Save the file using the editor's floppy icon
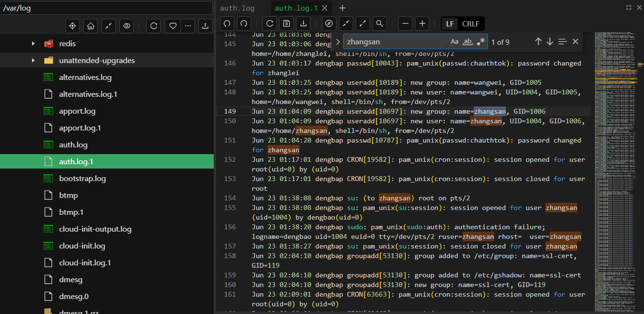644x314 pixels. (x=287, y=23)
